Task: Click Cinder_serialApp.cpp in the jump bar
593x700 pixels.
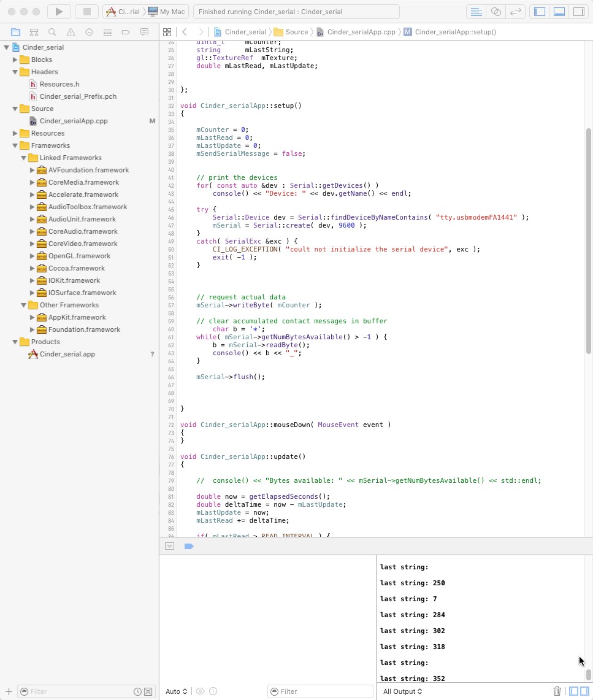Action: coord(356,32)
